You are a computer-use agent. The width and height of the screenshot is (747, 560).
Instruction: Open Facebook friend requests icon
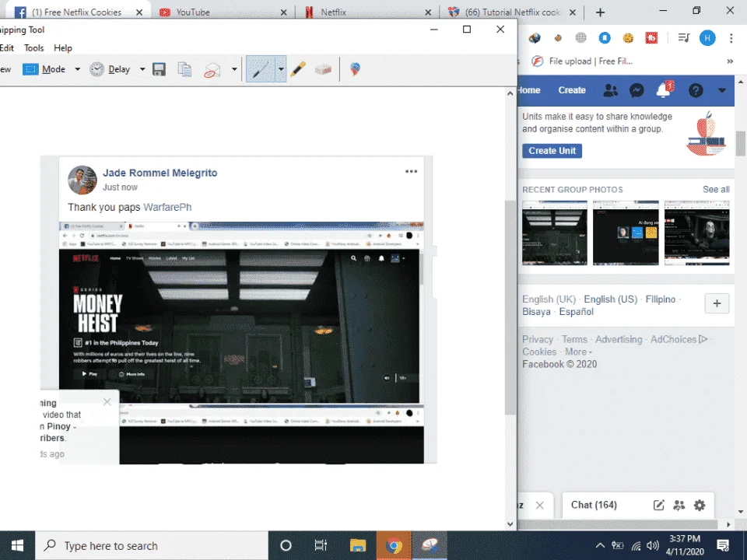[610, 90]
